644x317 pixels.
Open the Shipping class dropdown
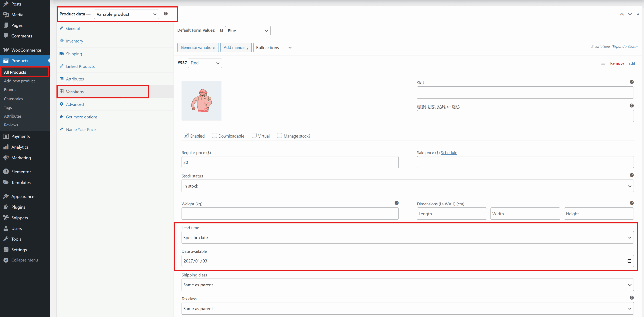coord(408,285)
